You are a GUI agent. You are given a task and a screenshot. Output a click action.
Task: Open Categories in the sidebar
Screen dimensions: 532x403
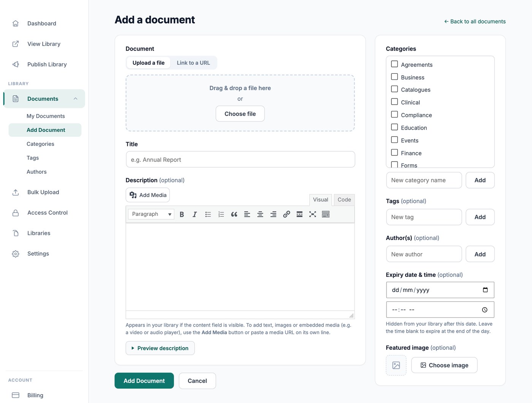40,144
